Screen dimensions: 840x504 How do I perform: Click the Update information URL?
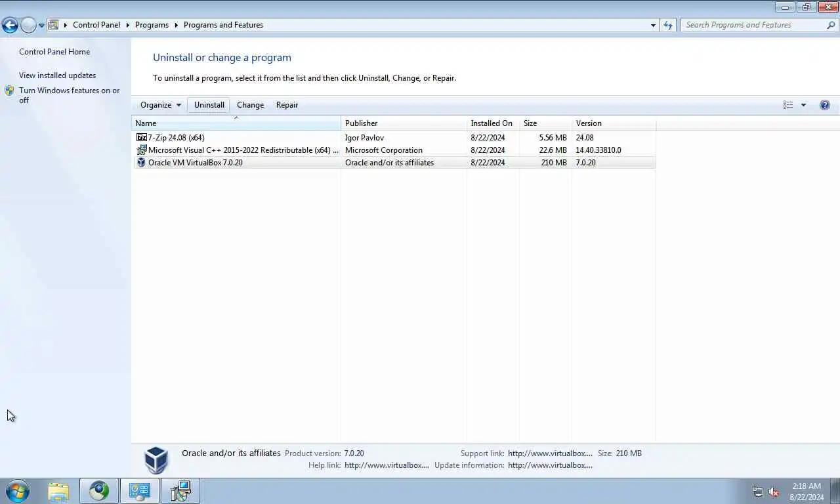550,465
